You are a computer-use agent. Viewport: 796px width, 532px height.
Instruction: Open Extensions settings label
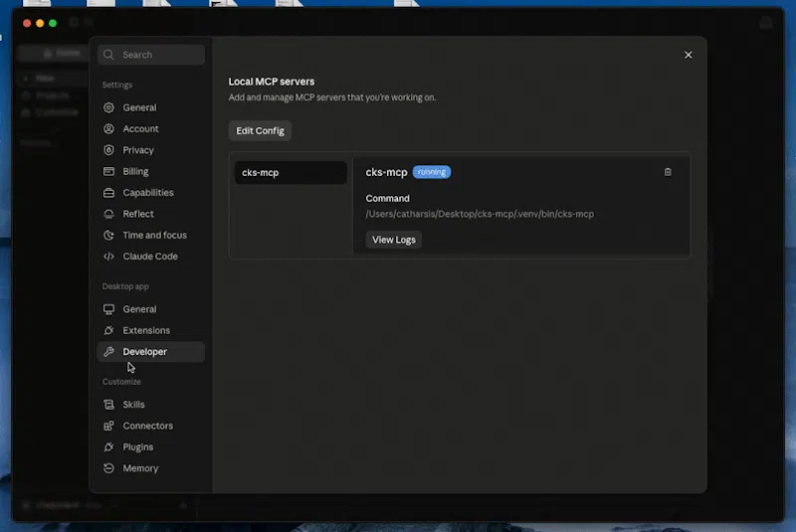click(x=146, y=331)
